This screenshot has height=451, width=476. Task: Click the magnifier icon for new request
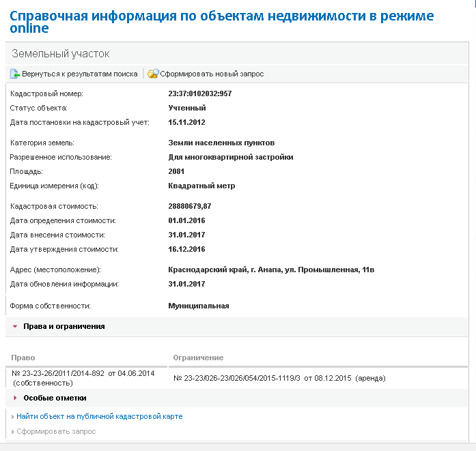point(153,74)
